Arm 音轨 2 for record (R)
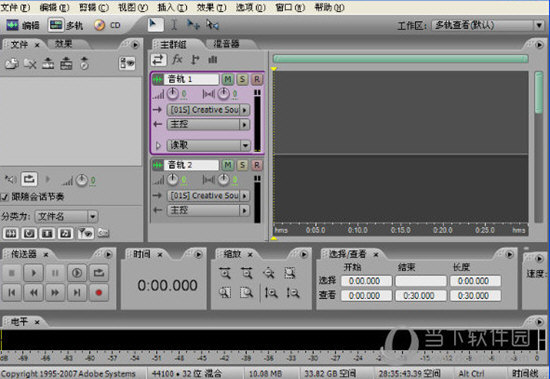This screenshot has width=550, height=379. (x=257, y=165)
